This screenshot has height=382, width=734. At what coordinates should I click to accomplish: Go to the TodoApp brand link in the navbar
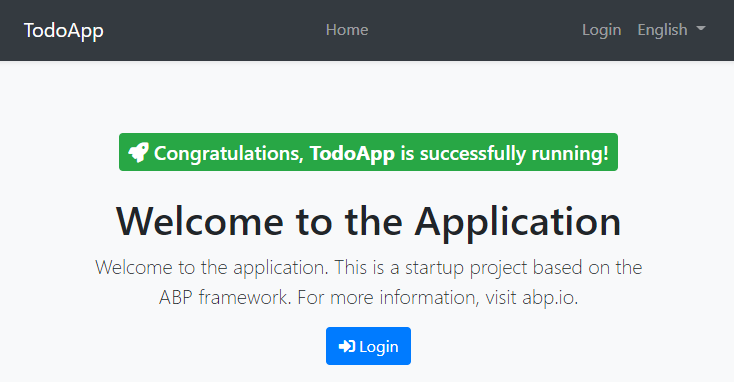click(x=64, y=30)
